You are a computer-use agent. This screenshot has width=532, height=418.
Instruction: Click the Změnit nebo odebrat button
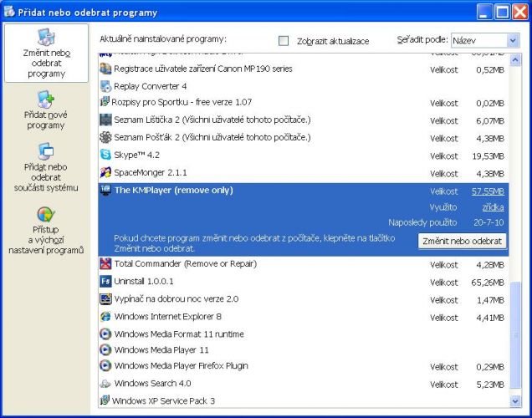462,241
